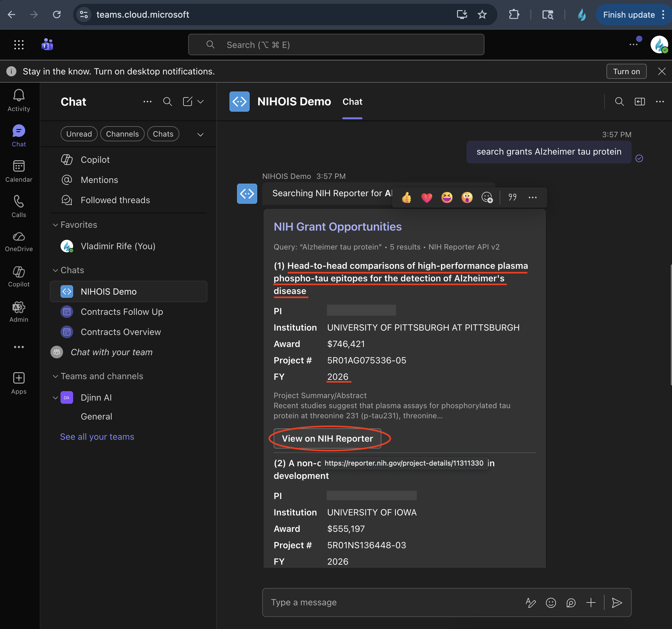React with thumbs up emoji
The width and height of the screenshot is (672, 629).
407,197
